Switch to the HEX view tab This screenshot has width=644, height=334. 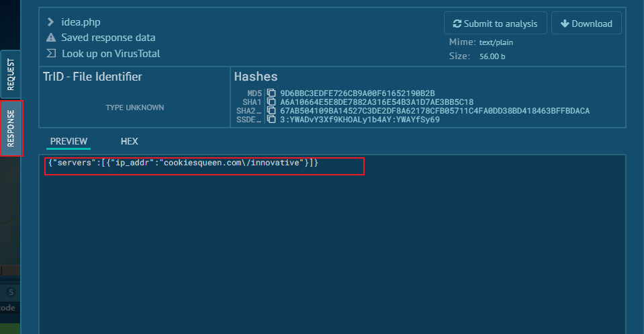[129, 141]
